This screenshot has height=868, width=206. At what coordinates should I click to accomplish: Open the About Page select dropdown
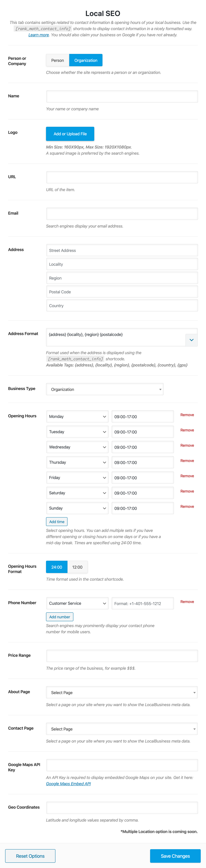point(122,692)
